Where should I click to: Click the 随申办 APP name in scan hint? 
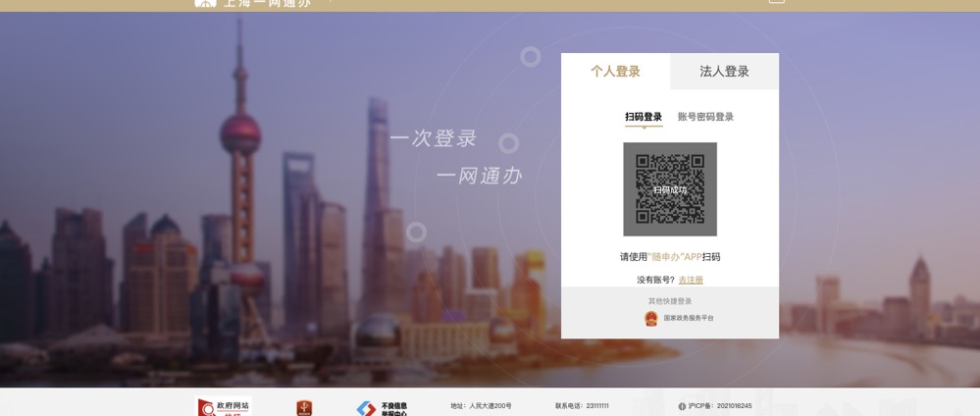(675, 257)
